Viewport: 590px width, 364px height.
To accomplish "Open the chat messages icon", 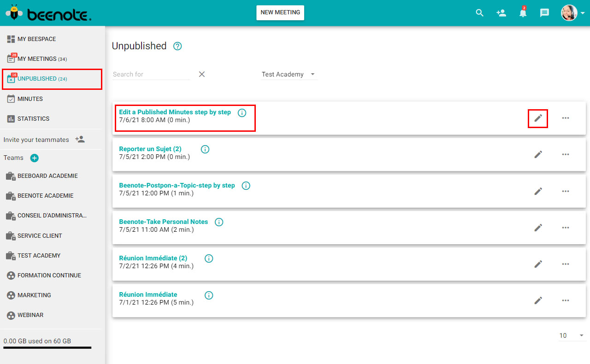I will (x=544, y=13).
